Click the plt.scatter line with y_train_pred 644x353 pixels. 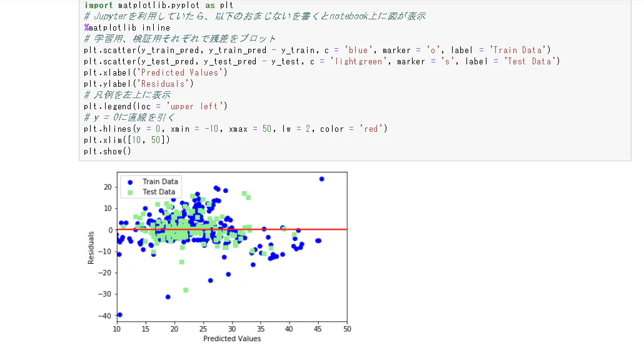[x=317, y=50]
